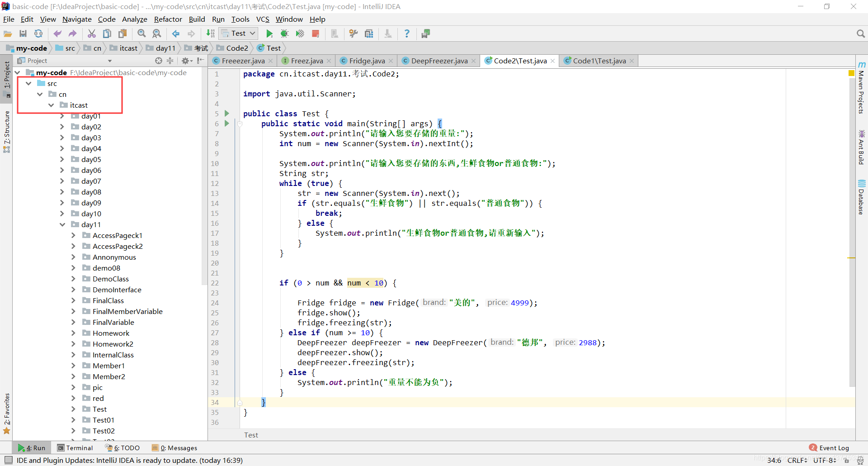
Task: Build project with the binary arrow icon
Action: click(x=210, y=33)
